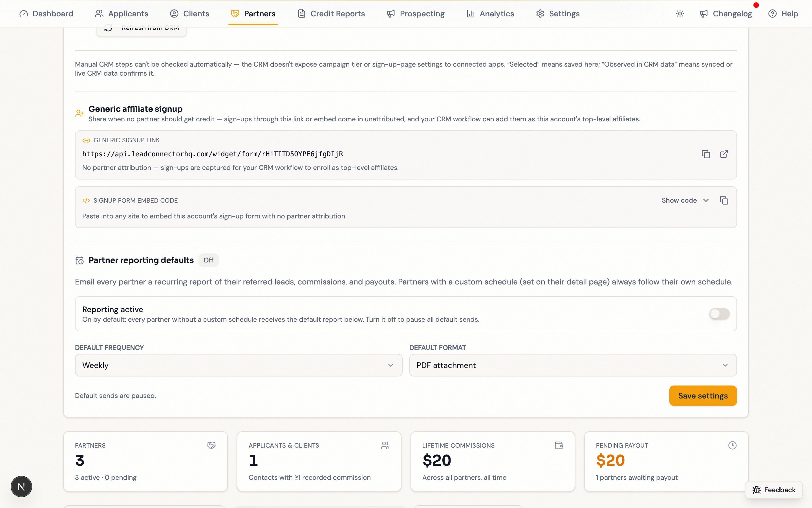Open the Help menu
The image size is (812, 508).
pyautogui.click(x=783, y=14)
